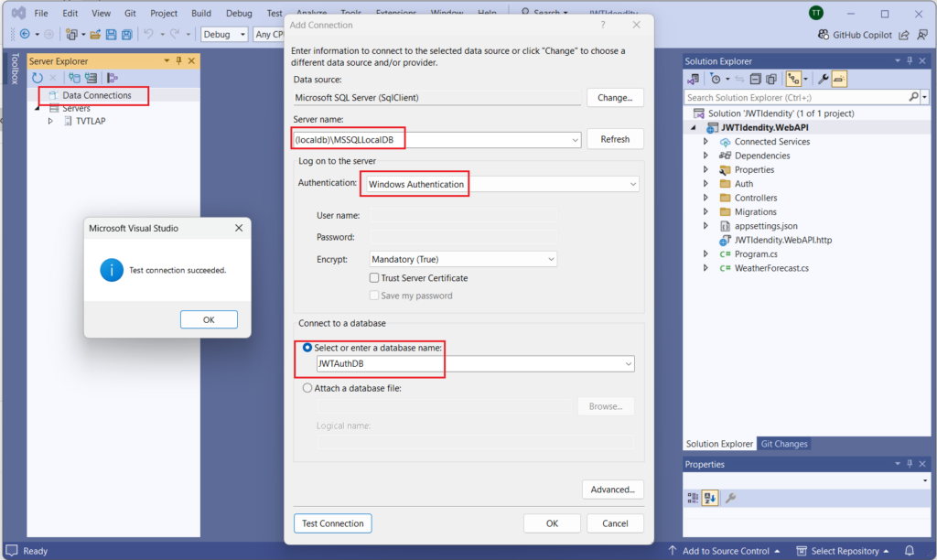
Task: Click OK in the Add Connection dialog
Action: pos(552,523)
